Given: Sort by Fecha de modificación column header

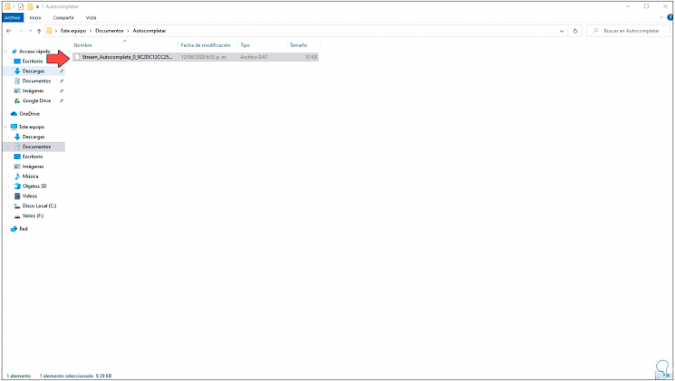Looking at the screenshot, I should [205, 45].
